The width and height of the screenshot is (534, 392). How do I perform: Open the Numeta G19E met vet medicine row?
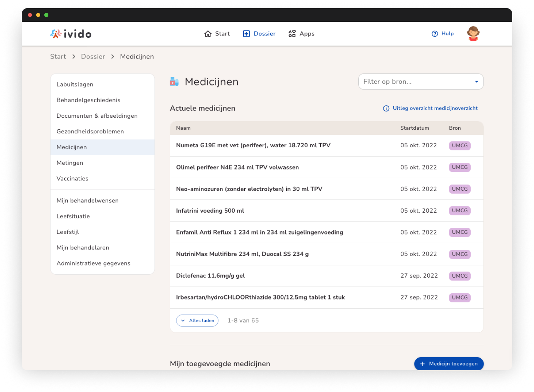327,146
